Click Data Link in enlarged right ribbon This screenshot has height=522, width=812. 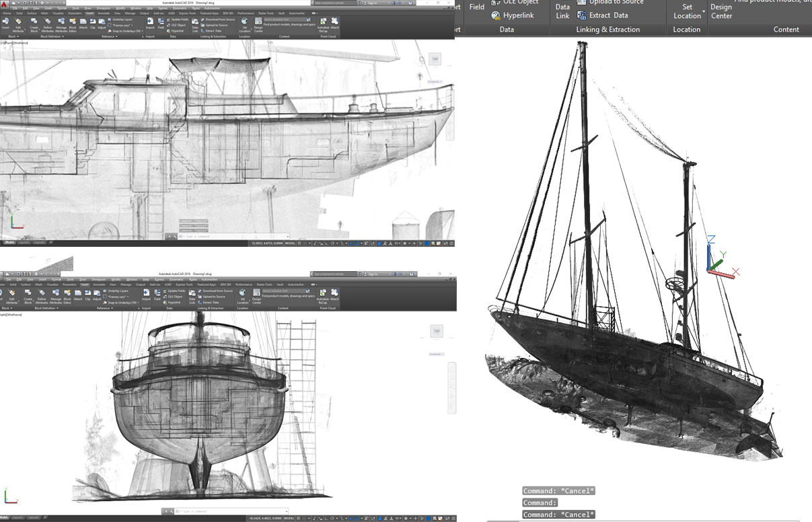(x=562, y=11)
